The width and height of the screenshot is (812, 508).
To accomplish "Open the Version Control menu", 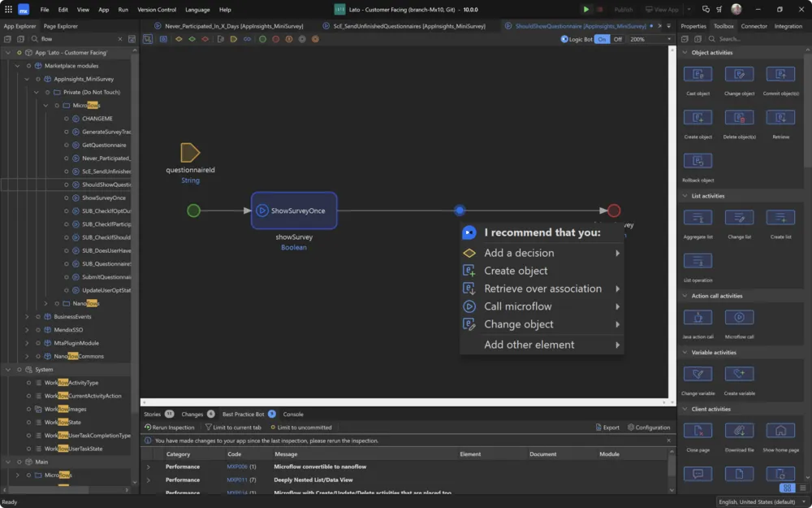I will pyautogui.click(x=157, y=9).
